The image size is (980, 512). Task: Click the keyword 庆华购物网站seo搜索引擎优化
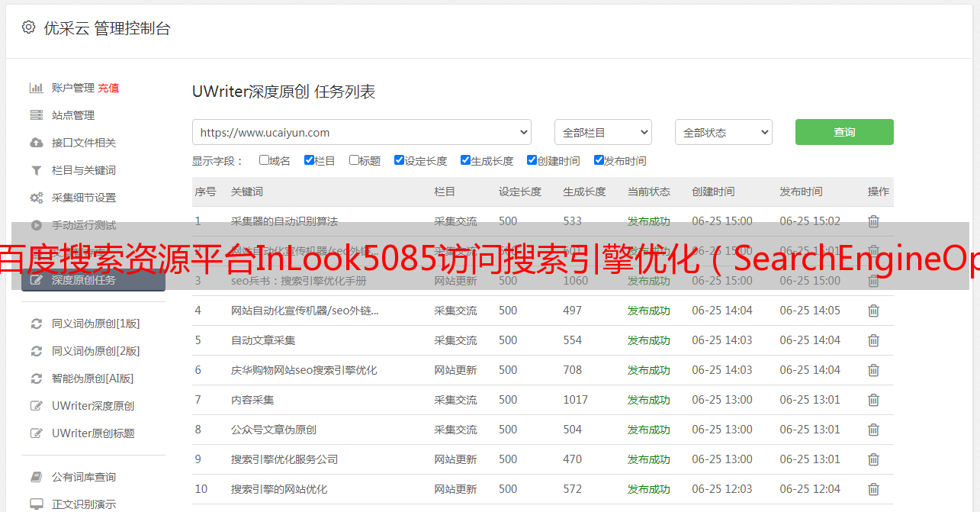(304, 370)
